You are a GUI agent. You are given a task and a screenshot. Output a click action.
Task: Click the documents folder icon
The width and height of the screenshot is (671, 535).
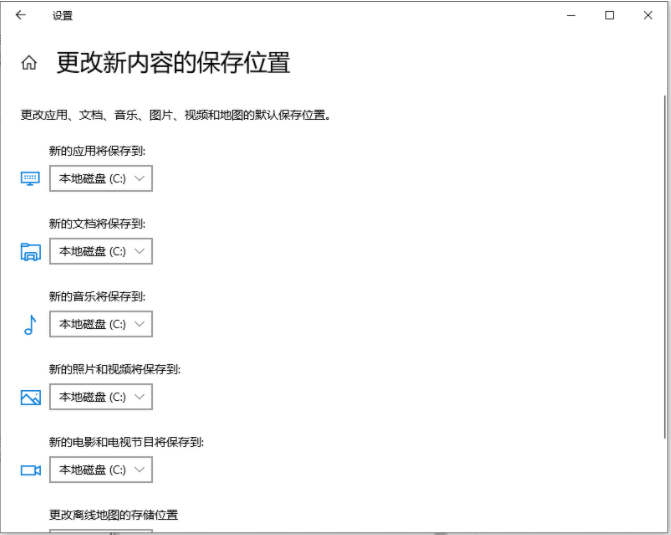[x=30, y=252]
